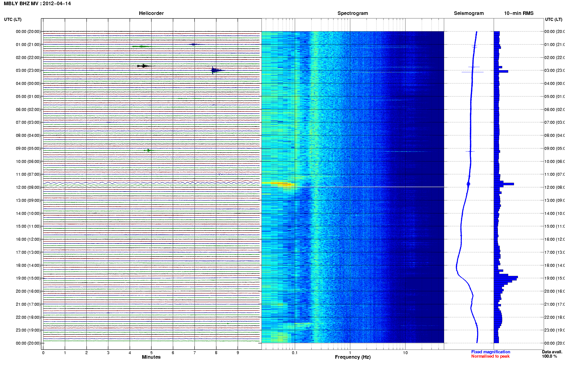Screen dimensions: 588x368
Task: Click the RMS bar spike at 03:00
Action: 501,71
